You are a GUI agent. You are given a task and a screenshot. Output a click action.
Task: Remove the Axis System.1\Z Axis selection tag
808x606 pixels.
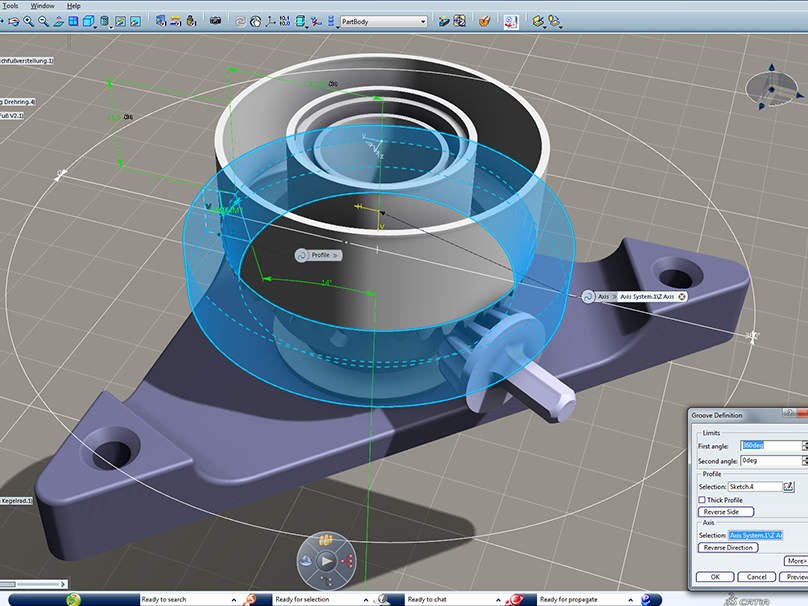pyautogui.click(x=682, y=297)
